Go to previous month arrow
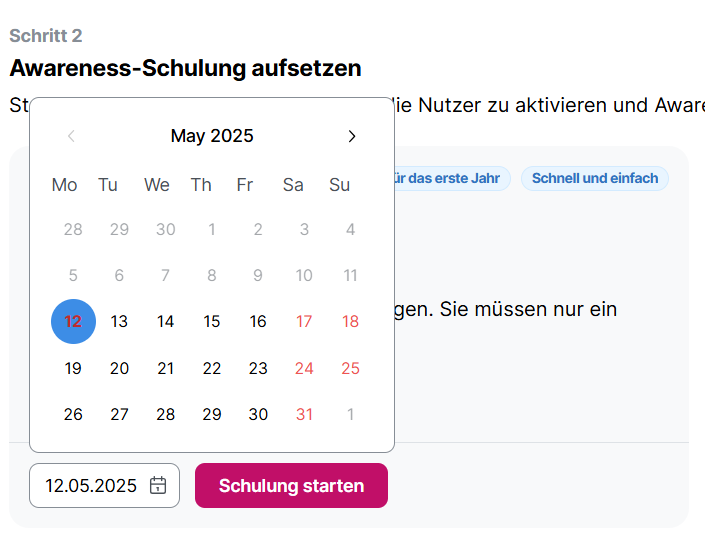705x553 pixels. coord(71,136)
